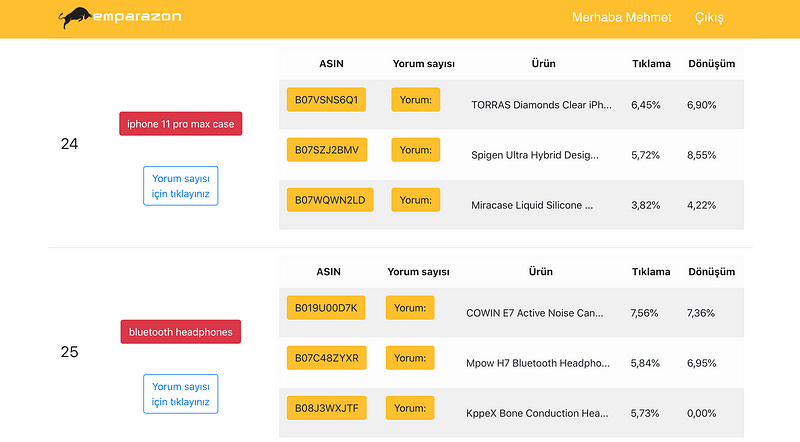Open ASIN B019U00D7K

tap(326, 308)
